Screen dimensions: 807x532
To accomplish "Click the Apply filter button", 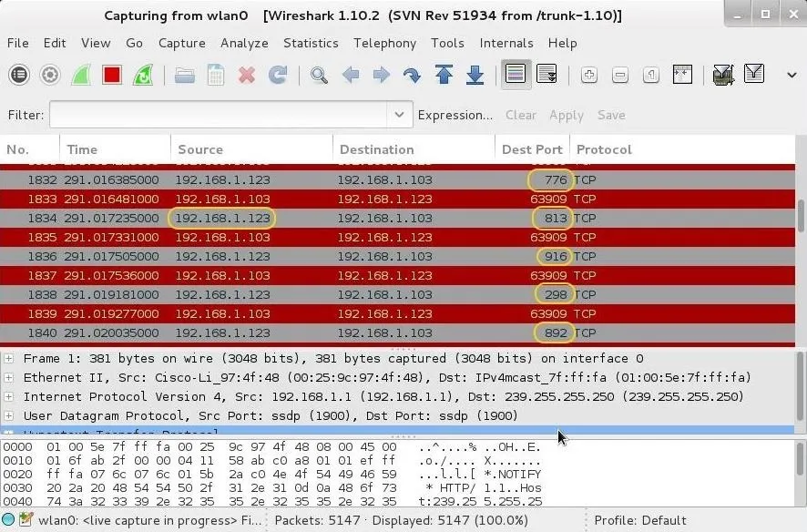I will [x=567, y=116].
